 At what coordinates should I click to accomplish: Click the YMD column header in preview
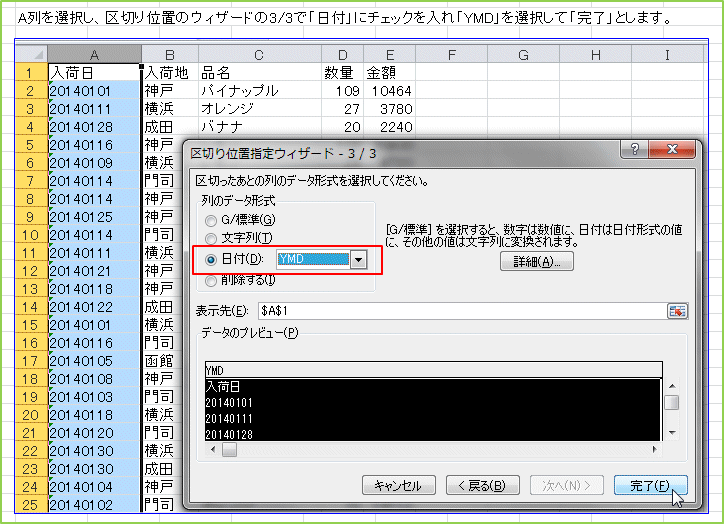434,370
